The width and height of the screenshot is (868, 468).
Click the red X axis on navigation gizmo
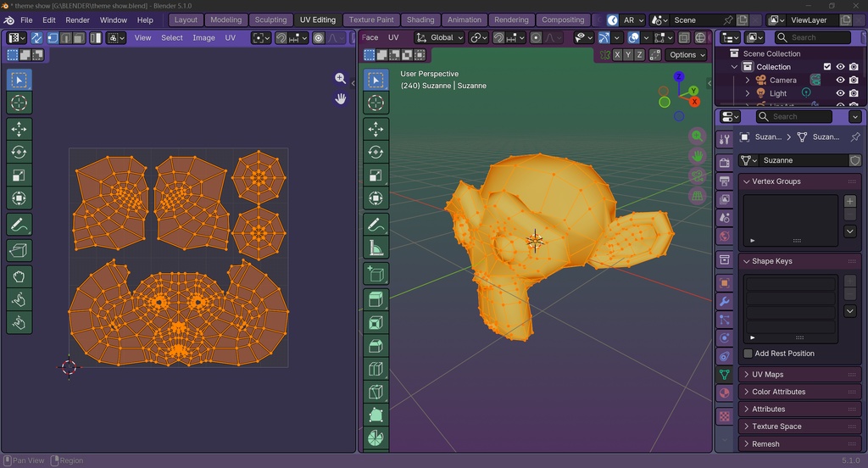tap(695, 102)
